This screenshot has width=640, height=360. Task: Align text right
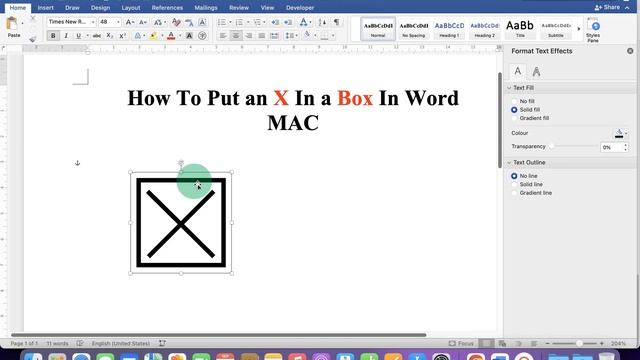[x=249, y=36]
